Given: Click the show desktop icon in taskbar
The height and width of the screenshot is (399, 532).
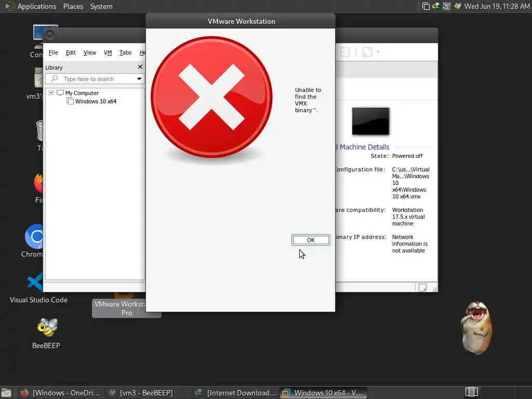Looking at the screenshot, I should (6, 393).
